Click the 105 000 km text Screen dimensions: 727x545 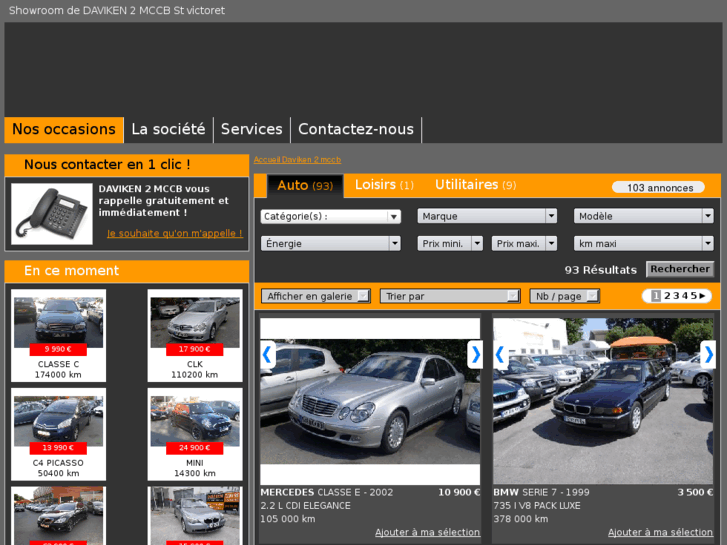[x=287, y=519]
